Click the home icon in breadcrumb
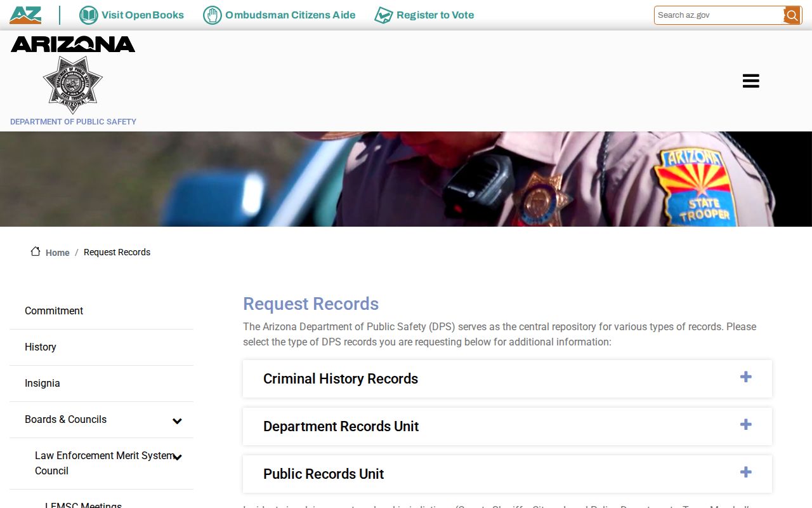Image resolution: width=812 pixels, height=508 pixels. point(36,251)
